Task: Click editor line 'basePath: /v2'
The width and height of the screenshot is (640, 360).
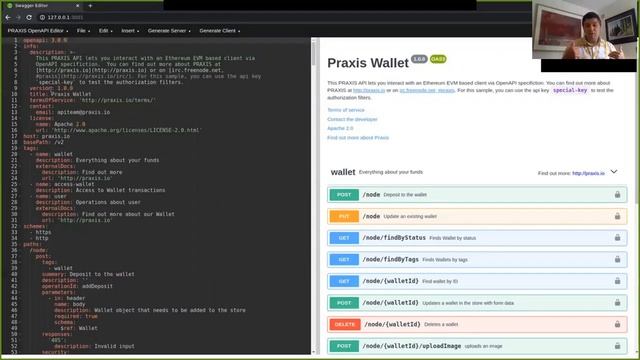Action: coord(44,142)
